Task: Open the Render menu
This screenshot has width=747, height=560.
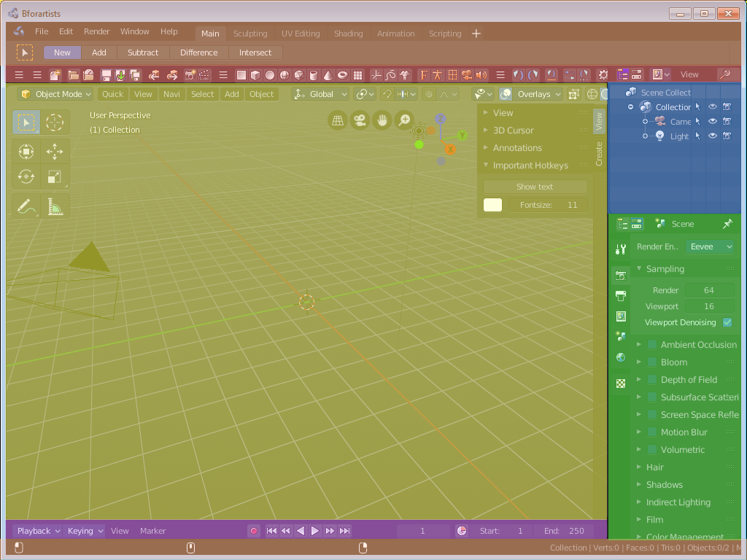Action: [97, 31]
